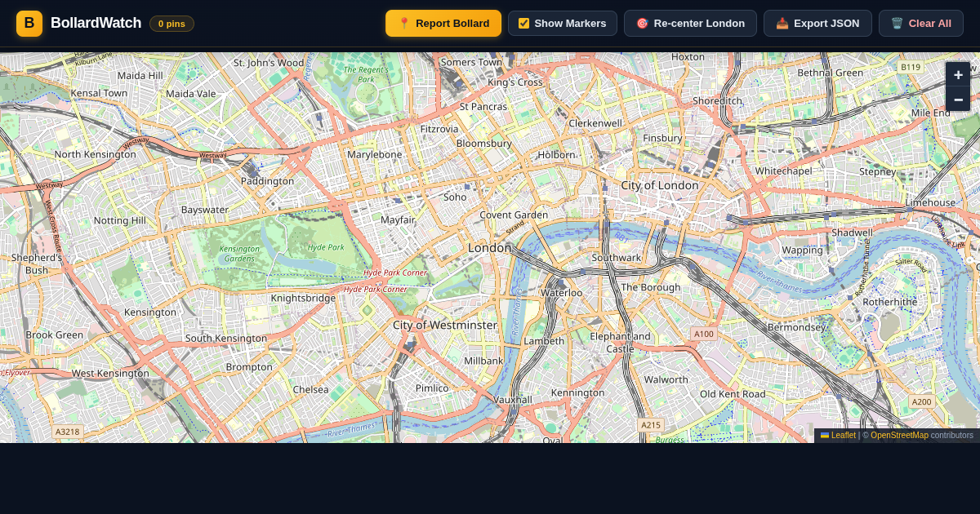
Task: Click the 'Rotherhithe' map label
Action: point(890,301)
